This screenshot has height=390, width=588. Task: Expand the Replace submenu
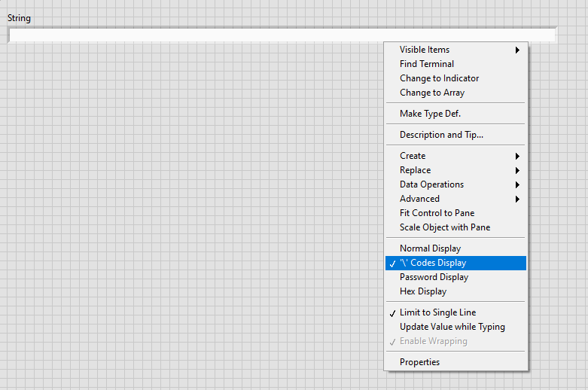point(455,170)
